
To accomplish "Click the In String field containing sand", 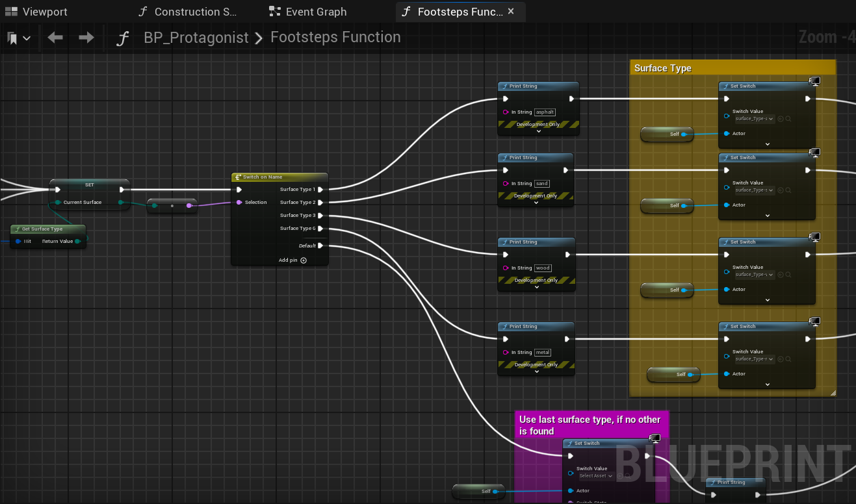I will pyautogui.click(x=541, y=184).
